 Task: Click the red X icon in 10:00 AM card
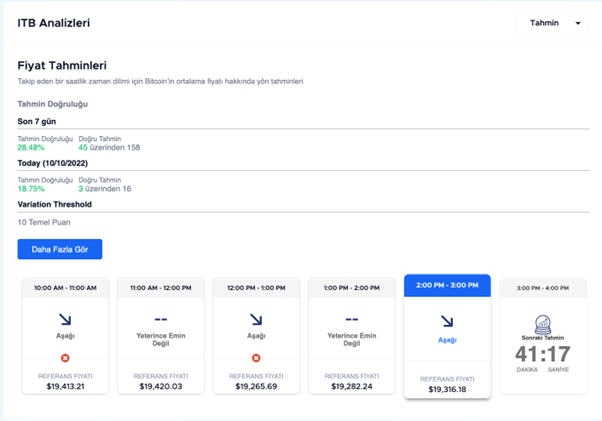click(65, 357)
